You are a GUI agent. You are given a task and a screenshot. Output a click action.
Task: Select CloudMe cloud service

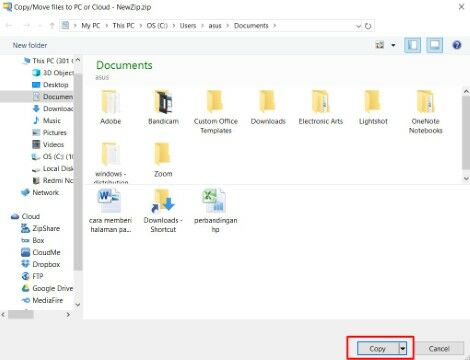41,253
